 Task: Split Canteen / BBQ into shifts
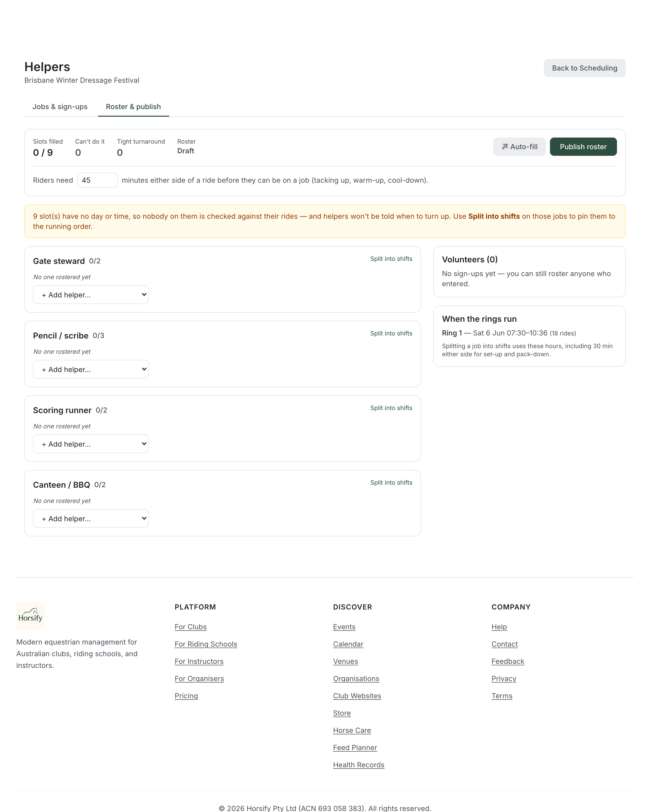click(x=391, y=482)
